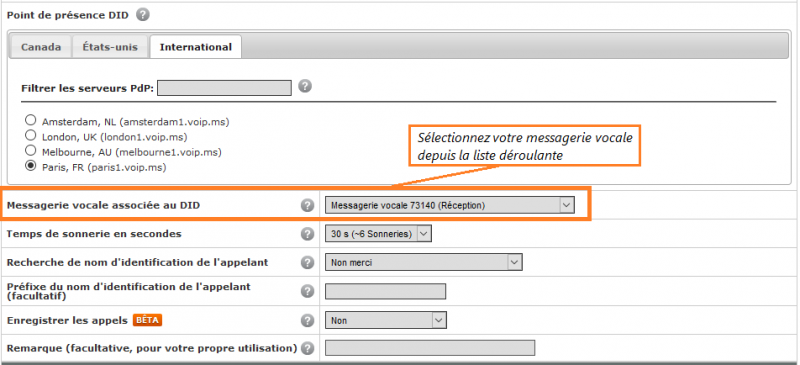Select the Paris, FR server radio button
The width and height of the screenshot is (800, 365).
pyautogui.click(x=31, y=166)
